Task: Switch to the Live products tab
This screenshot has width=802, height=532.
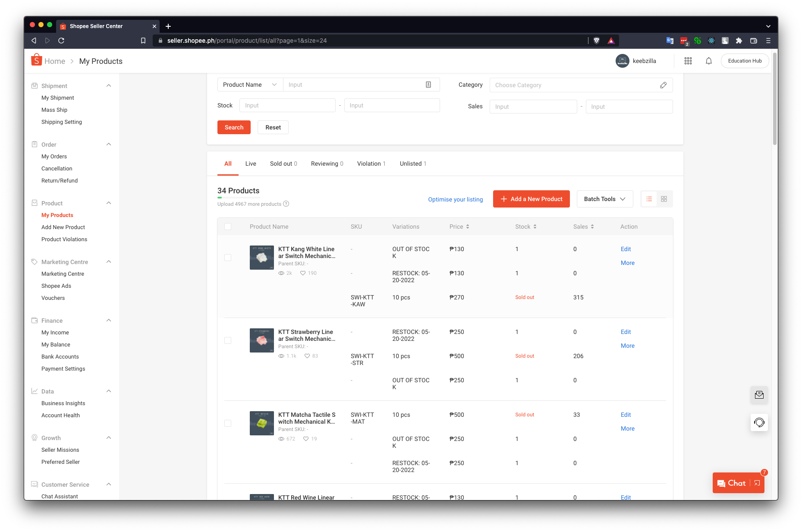Action: click(x=251, y=164)
